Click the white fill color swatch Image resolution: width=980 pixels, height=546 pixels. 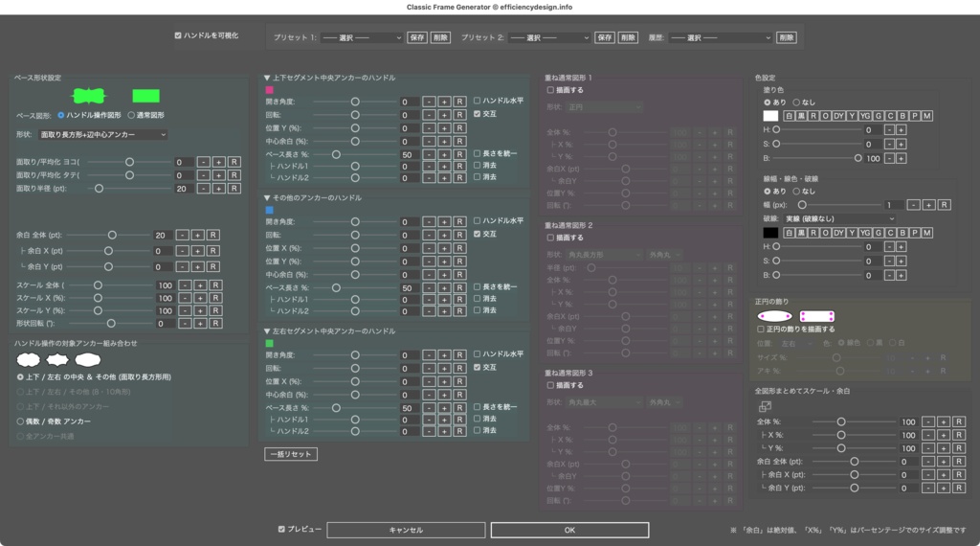[x=770, y=116]
